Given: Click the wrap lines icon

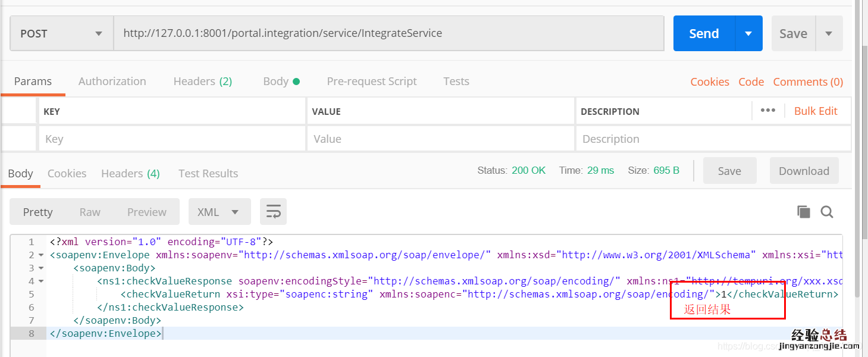Looking at the screenshot, I should click(273, 212).
